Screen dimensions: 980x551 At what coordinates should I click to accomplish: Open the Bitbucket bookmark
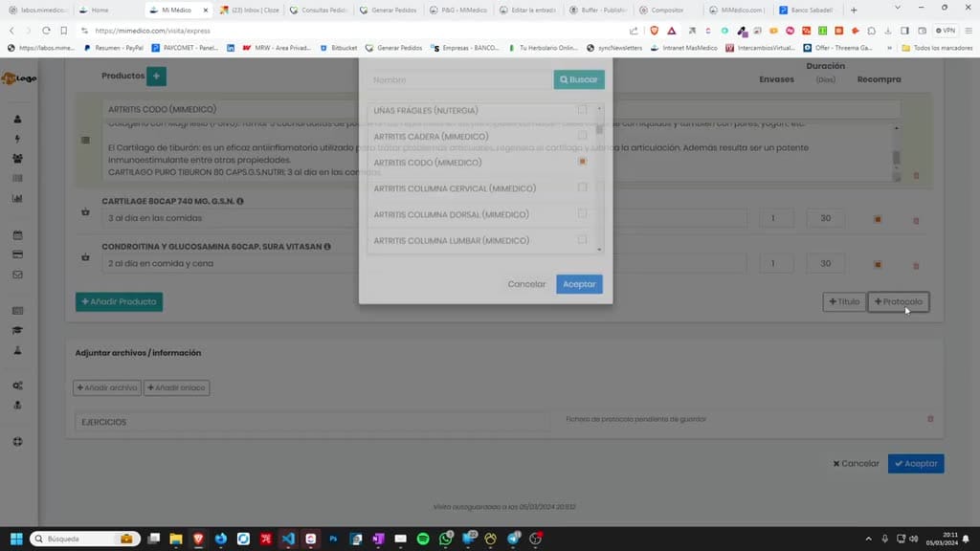point(338,48)
